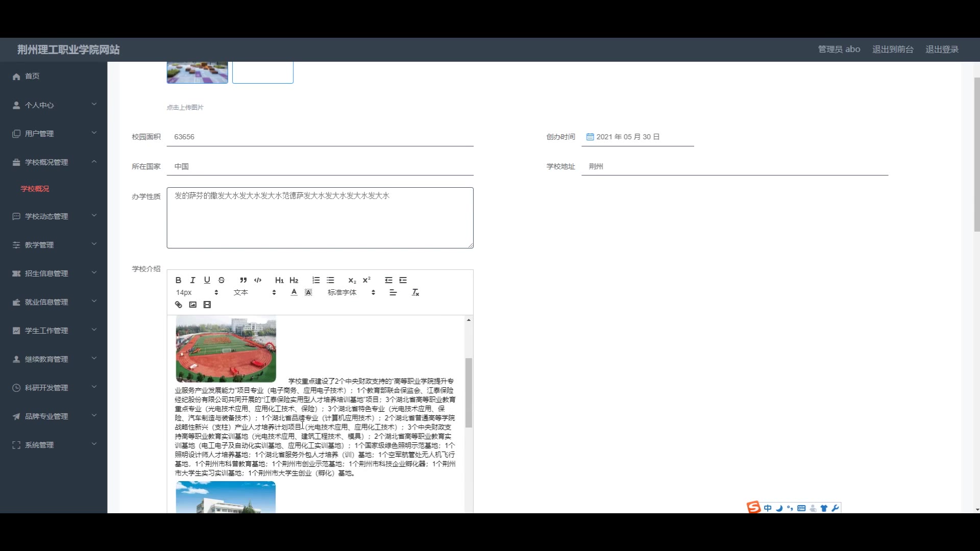The width and height of the screenshot is (980, 551).
Task: Click the 所在国家 input field
Action: click(x=320, y=166)
